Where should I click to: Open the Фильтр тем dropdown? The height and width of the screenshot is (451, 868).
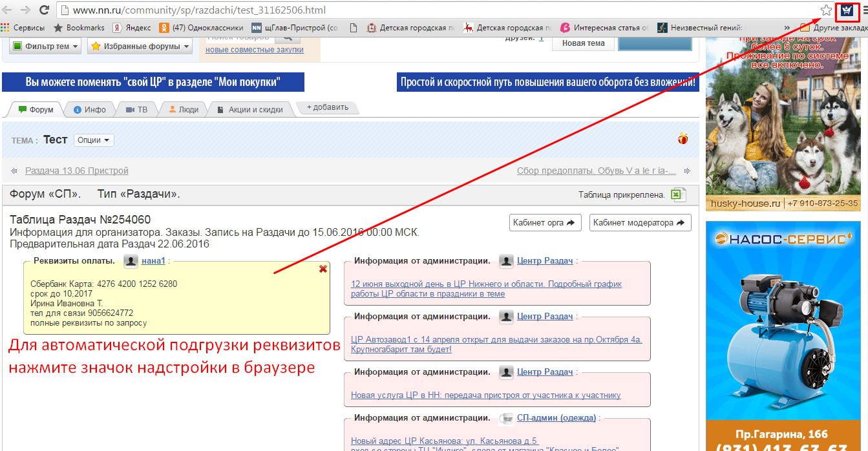pyautogui.click(x=45, y=47)
